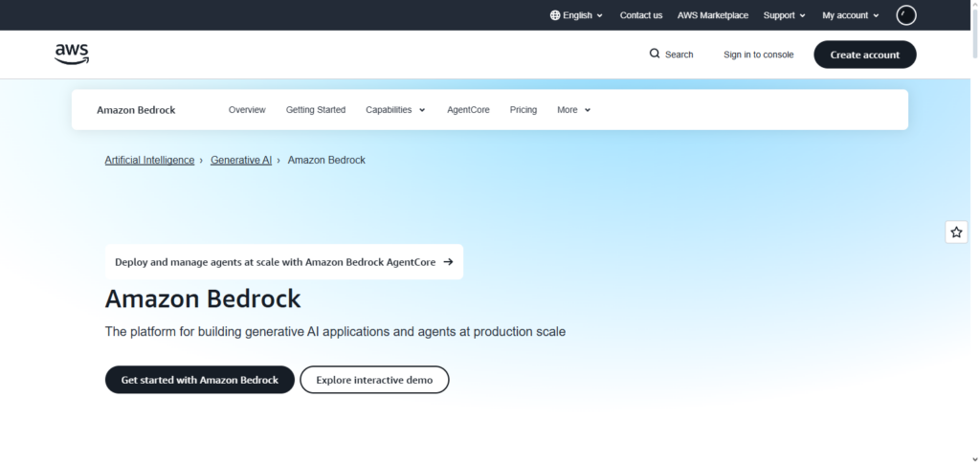This screenshot has width=980, height=464.
Task: Expand the Capabilities dropdown
Action: coord(395,110)
